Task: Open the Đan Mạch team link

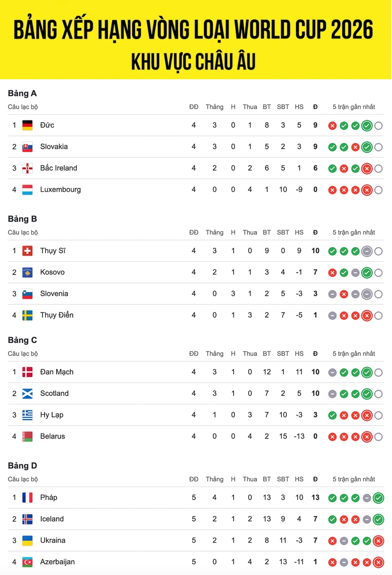Action: (x=57, y=372)
